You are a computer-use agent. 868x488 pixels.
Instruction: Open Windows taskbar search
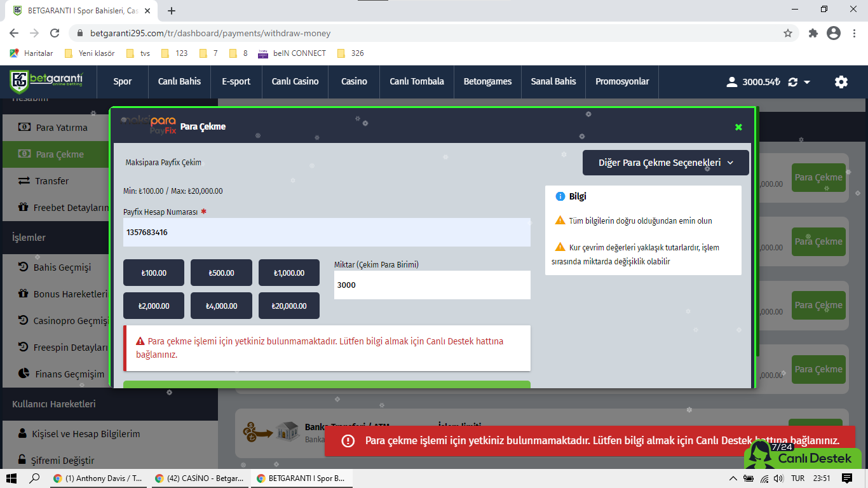coord(35,478)
